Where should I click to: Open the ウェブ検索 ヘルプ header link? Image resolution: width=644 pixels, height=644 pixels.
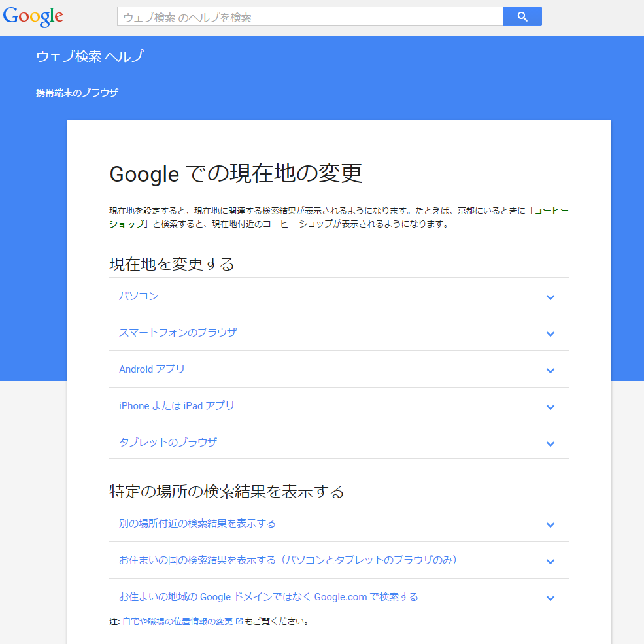[90, 56]
